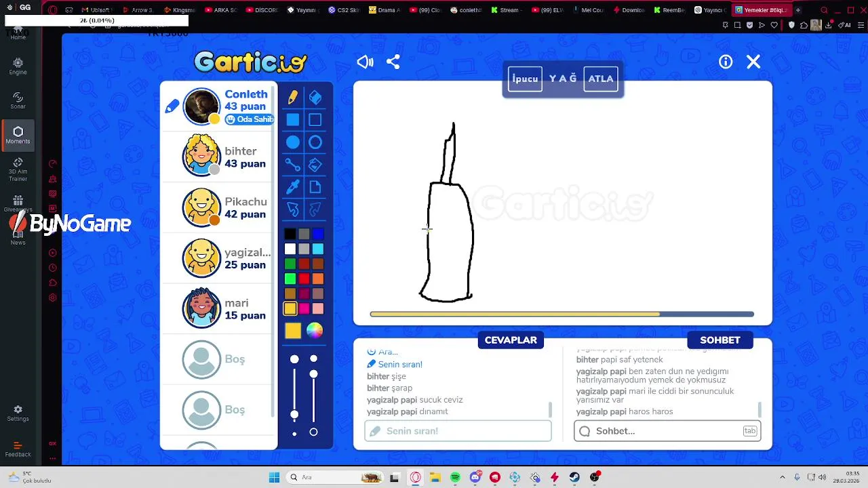Image resolution: width=868 pixels, height=488 pixels.
Task: Clear canvas with blank page icon
Action: (x=315, y=187)
